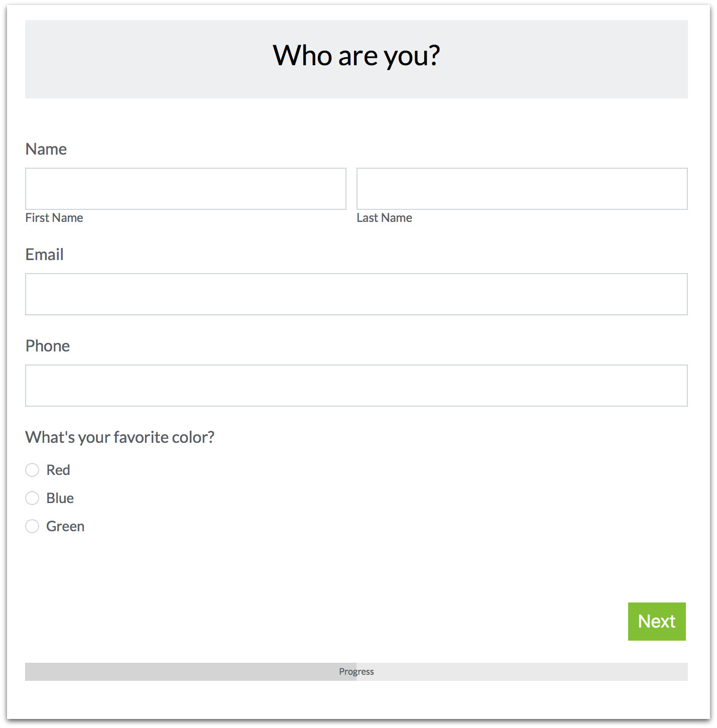Click the Progress bar at the bottom

pyautogui.click(x=356, y=671)
